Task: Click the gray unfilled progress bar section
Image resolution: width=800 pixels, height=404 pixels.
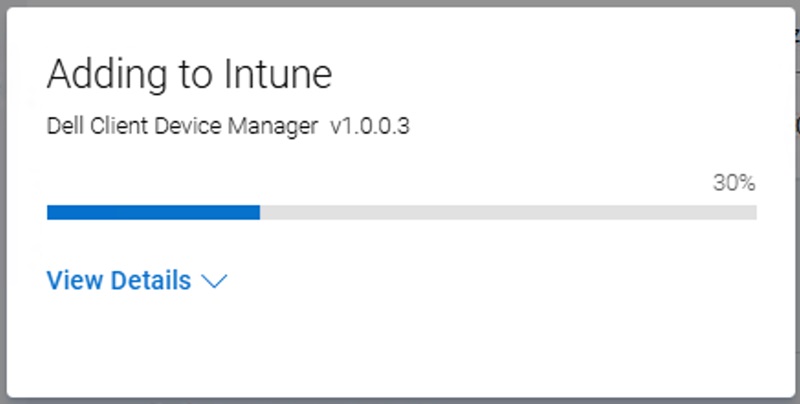Action: point(508,212)
